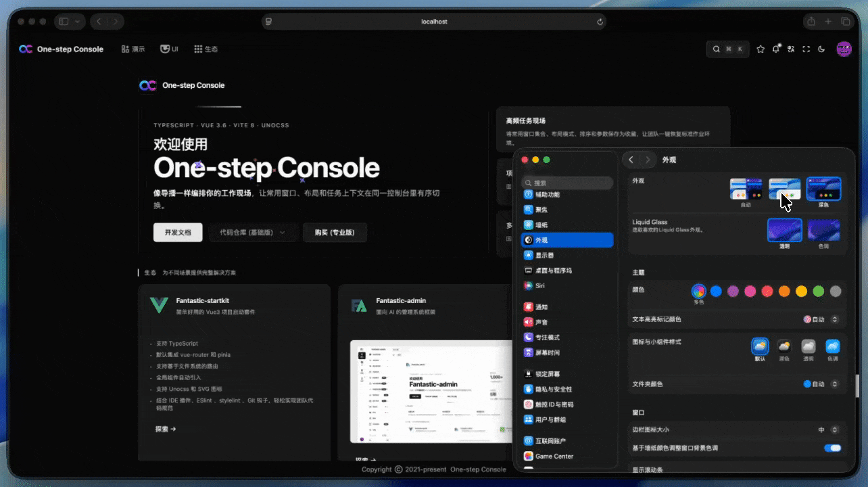Image resolution: width=868 pixels, height=487 pixels.
Task: Follow the 探索 link under Fantastic-startkit
Action: (x=166, y=429)
